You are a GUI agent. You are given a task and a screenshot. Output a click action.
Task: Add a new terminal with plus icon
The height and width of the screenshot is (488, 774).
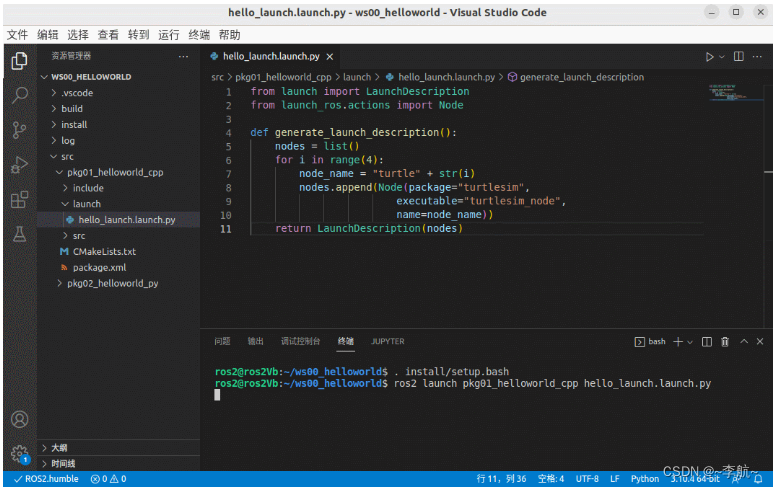pos(678,341)
